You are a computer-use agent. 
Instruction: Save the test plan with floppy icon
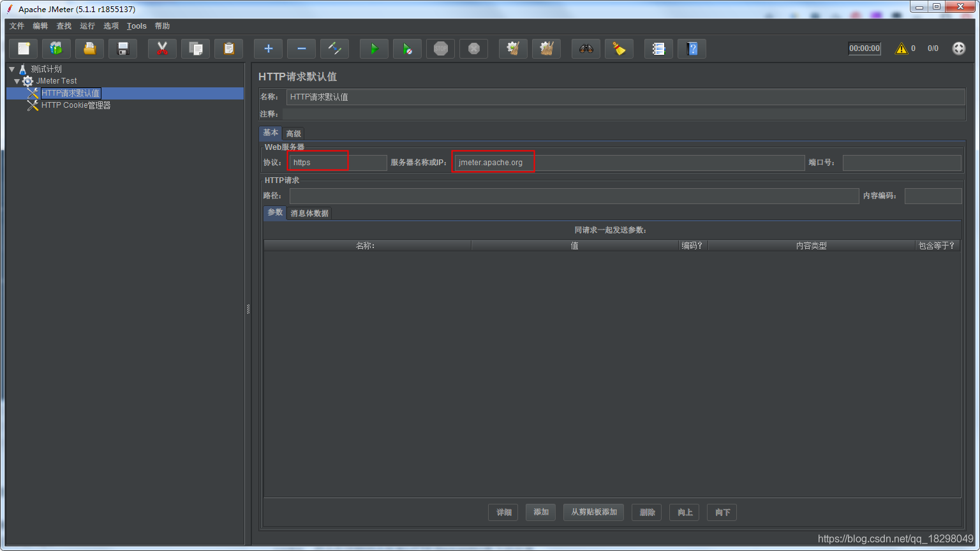123,48
